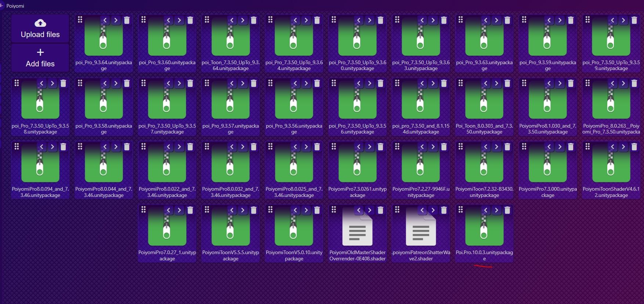Click the drag handle on poi_Pro_7.3.50_UpTo_9.3.64.unitypackage

tap(270, 19)
